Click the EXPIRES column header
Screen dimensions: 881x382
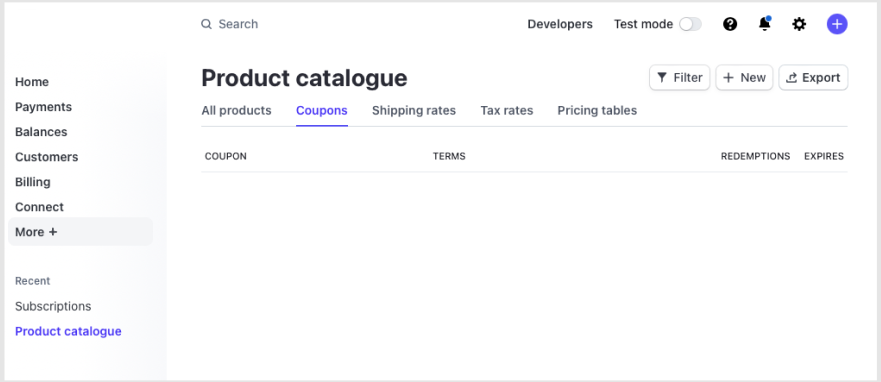(x=824, y=156)
